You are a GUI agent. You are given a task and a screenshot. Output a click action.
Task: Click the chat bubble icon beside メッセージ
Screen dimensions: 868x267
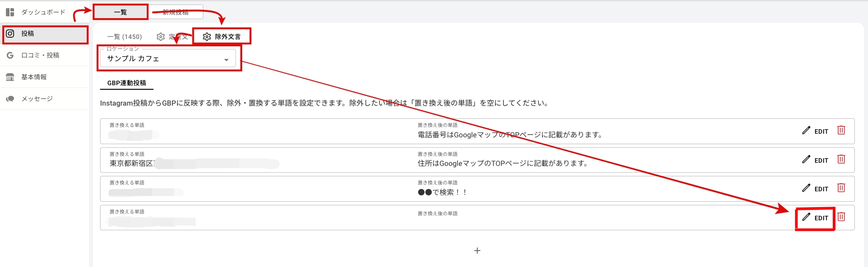10,99
